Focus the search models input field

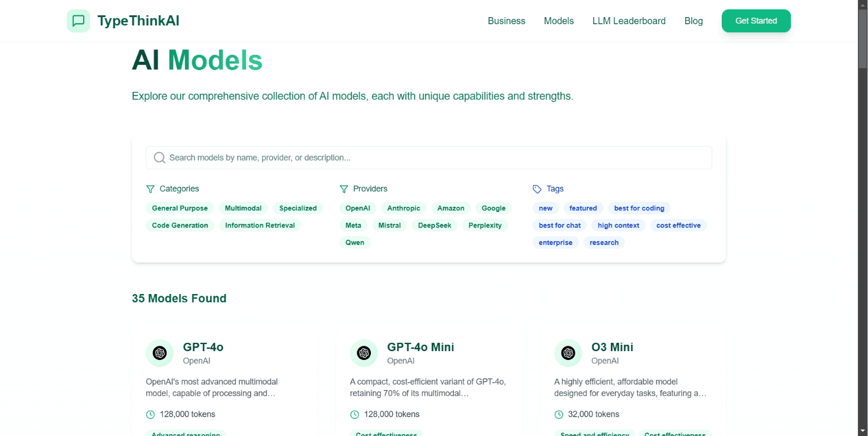click(x=429, y=158)
